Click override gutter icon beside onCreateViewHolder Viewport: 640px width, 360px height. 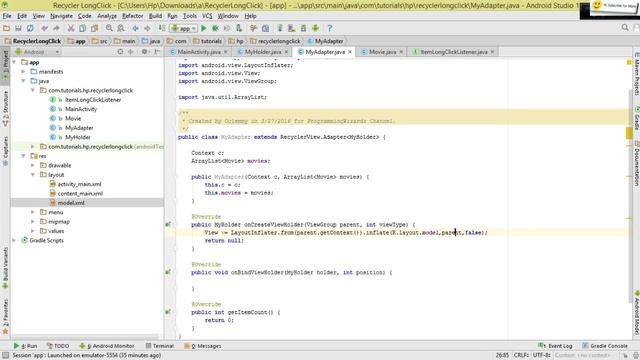pos(168,224)
